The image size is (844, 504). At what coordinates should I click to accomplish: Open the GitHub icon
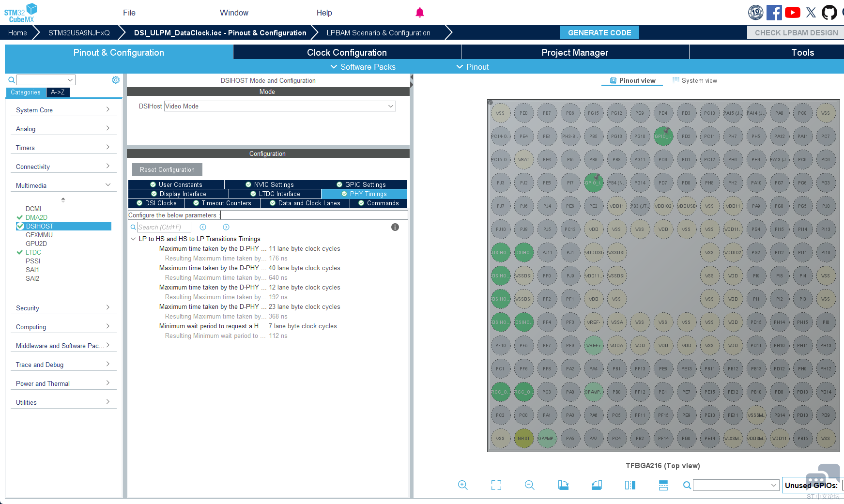coord(829,13)
